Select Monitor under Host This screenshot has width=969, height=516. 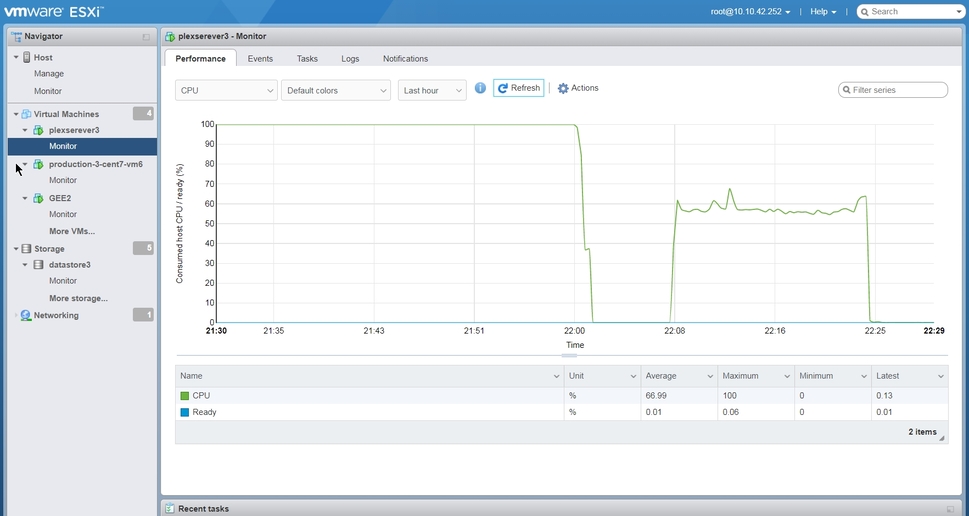click(x=48, y=91)
